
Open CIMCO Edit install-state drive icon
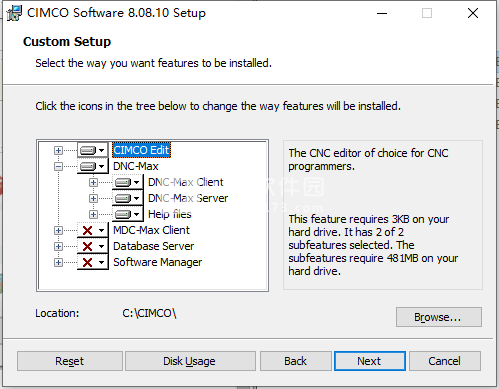92,150
